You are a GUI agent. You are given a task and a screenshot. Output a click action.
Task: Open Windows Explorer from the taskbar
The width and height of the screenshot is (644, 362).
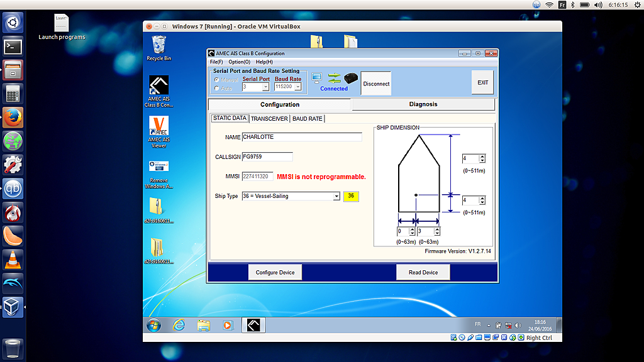[203, 325]
